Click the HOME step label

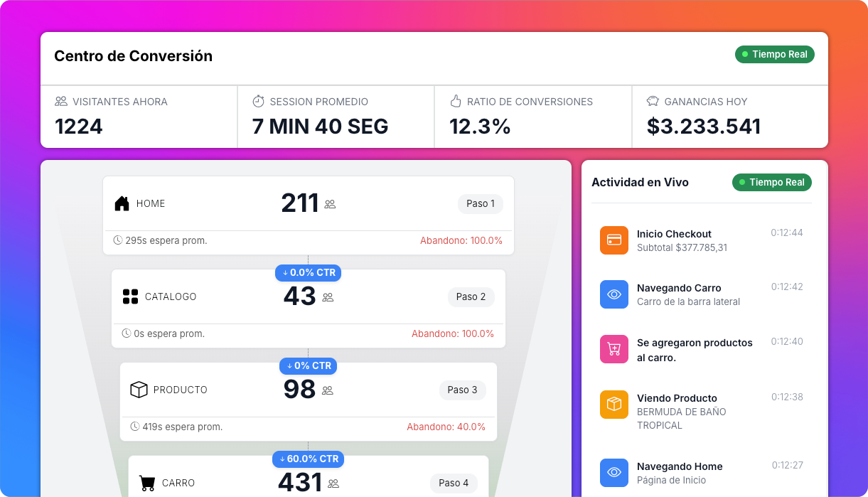click(x=151, y=204)
